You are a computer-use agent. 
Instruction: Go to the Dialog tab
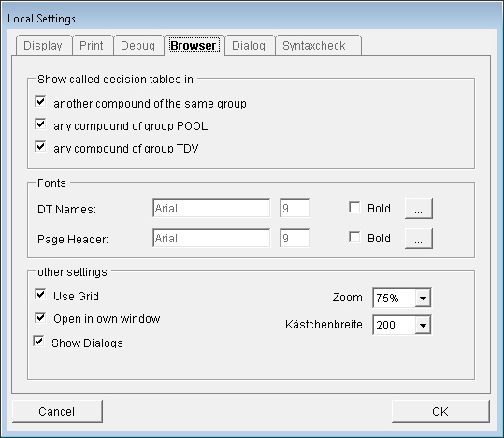pyautogui.click(x=250, y=46)
